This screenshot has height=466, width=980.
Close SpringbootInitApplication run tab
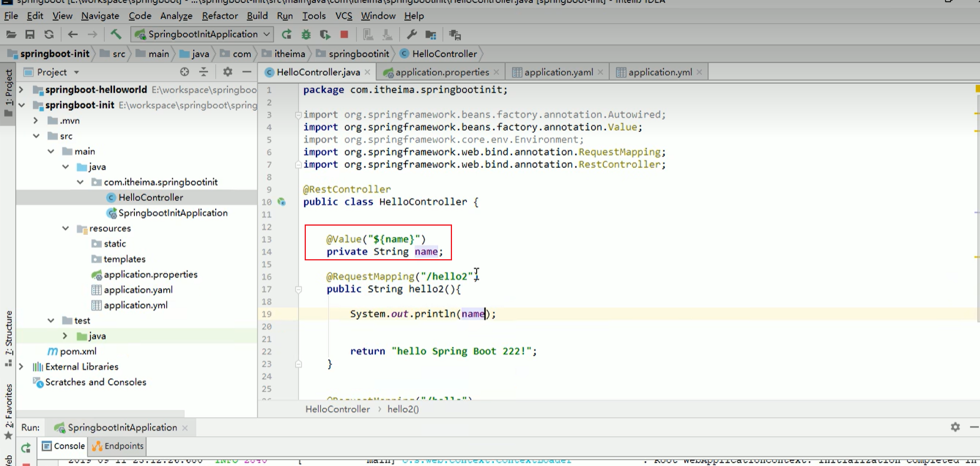tap(185, 428)
